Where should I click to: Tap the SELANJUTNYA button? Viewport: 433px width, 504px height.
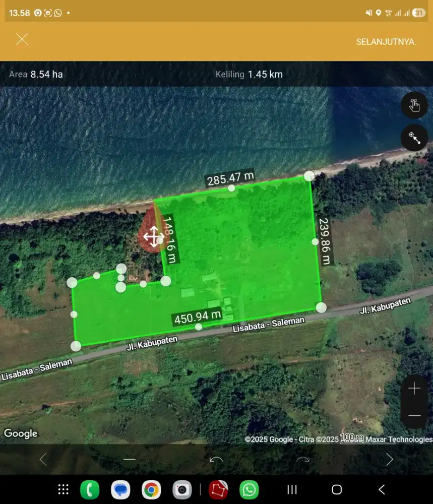(386, 42)
